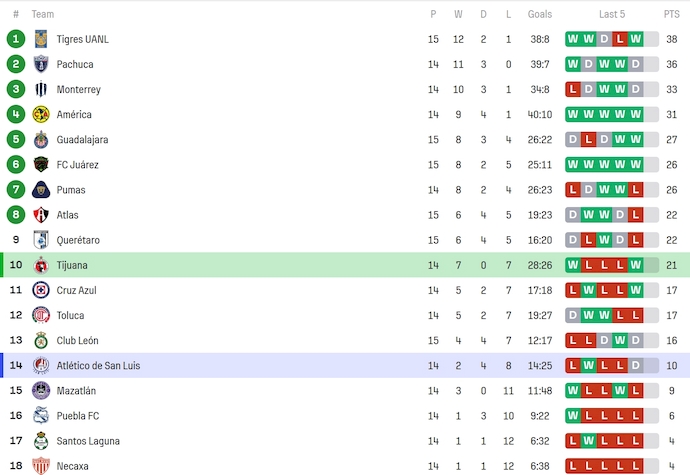This screenshot has height=475, width=690.
Task: Click the Monterrey club crest
Action: [x=41, y=89]
